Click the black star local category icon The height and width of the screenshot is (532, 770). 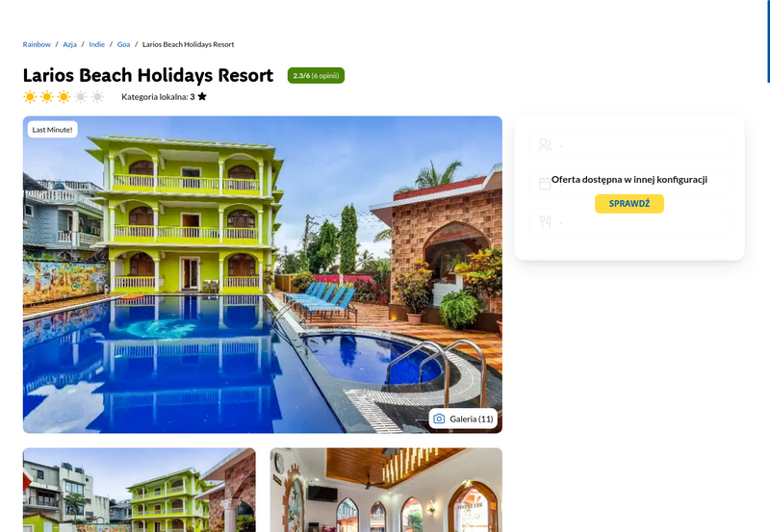coord(202,96)
